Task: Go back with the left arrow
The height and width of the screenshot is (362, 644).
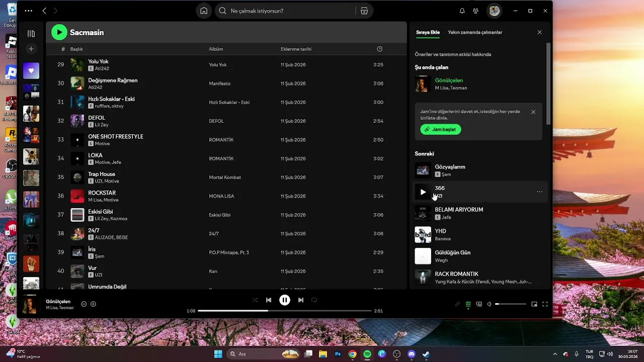Action: [x=44, y=11]
